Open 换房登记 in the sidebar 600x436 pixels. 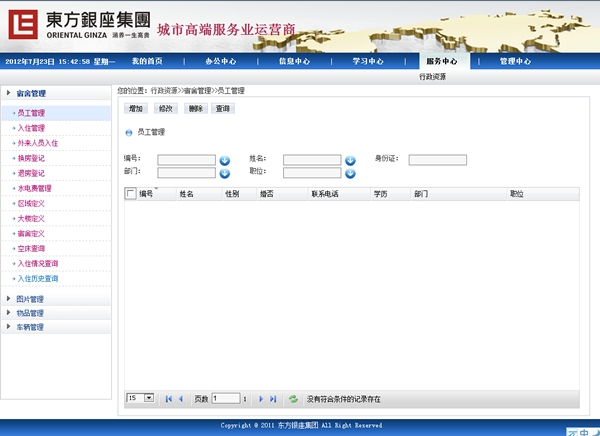(31, 158)
